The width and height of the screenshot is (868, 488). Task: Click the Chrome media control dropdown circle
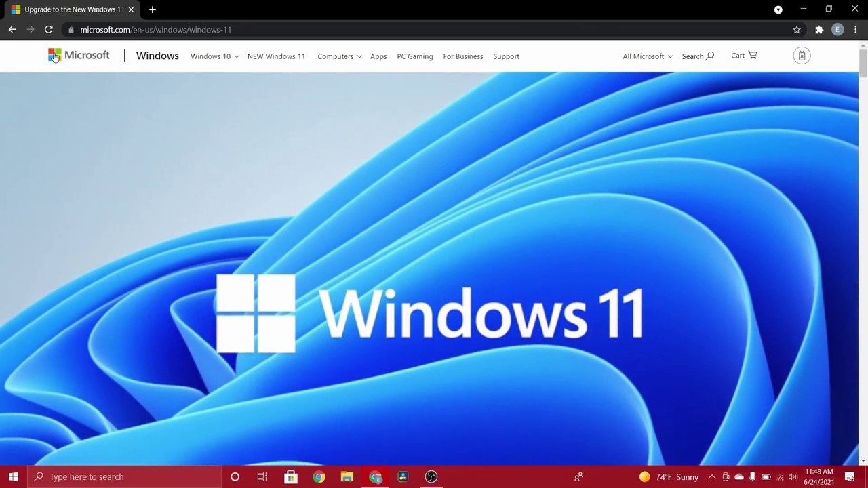click(x=778, y=9)
